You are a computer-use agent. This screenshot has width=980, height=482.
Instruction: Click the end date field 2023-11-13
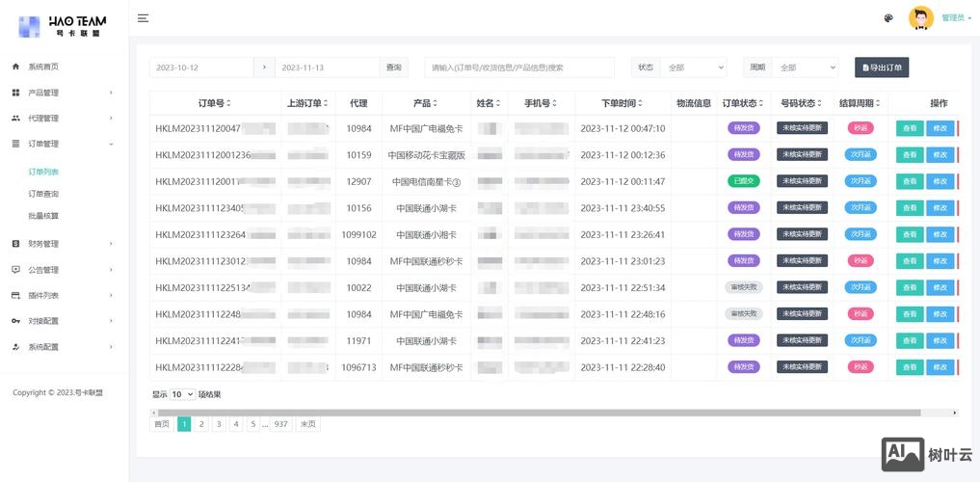point(328,67)
